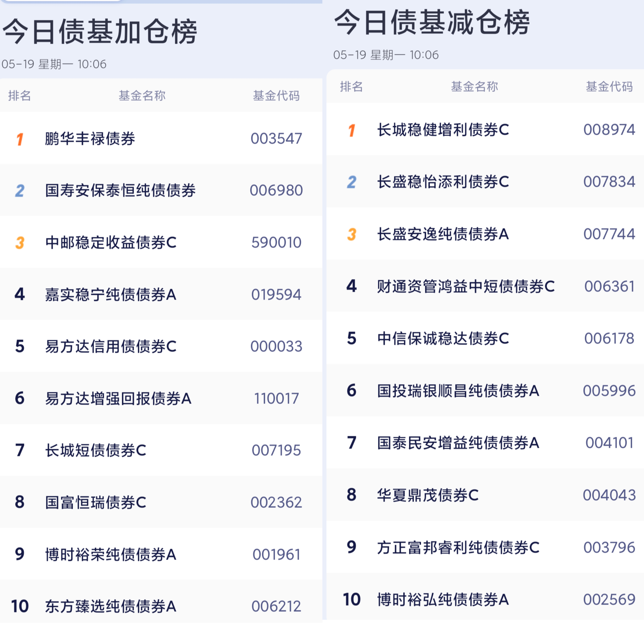Open fund 国寿安保泰恒纯债债券

120,191
